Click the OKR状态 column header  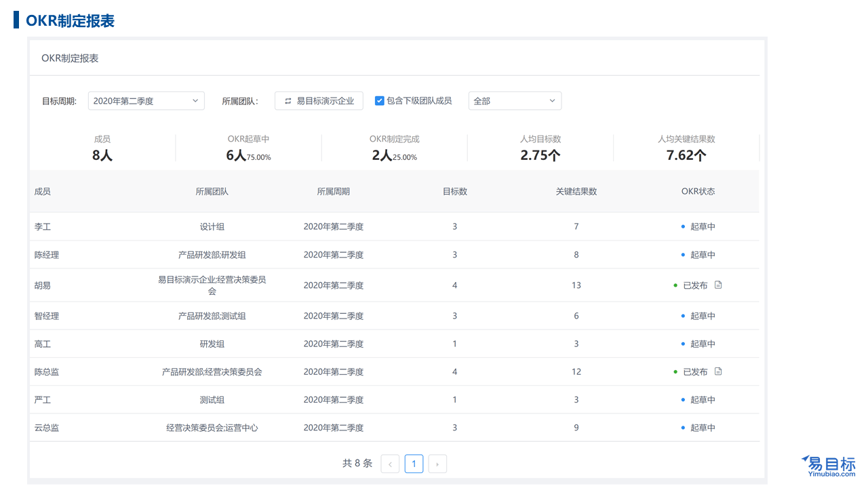[x=698, y=192]
